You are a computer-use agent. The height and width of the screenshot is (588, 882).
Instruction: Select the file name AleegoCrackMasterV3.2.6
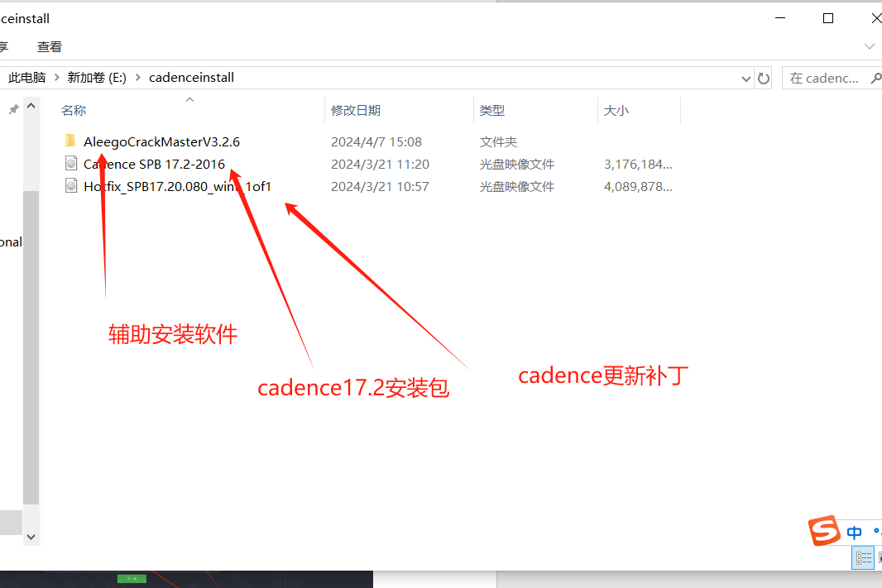(161, 141)
